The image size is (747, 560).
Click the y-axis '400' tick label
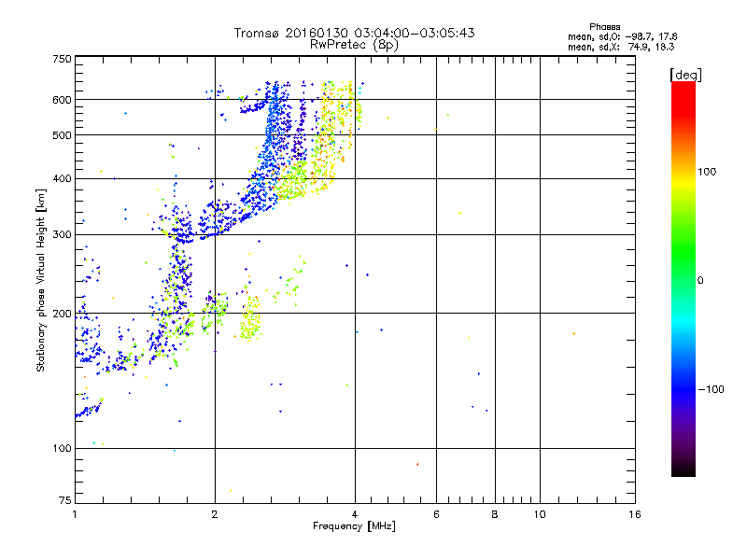[62, 179]
